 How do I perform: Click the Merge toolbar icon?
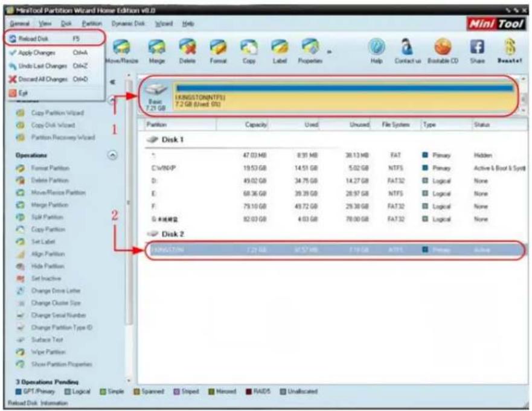(x=156, y=51)
